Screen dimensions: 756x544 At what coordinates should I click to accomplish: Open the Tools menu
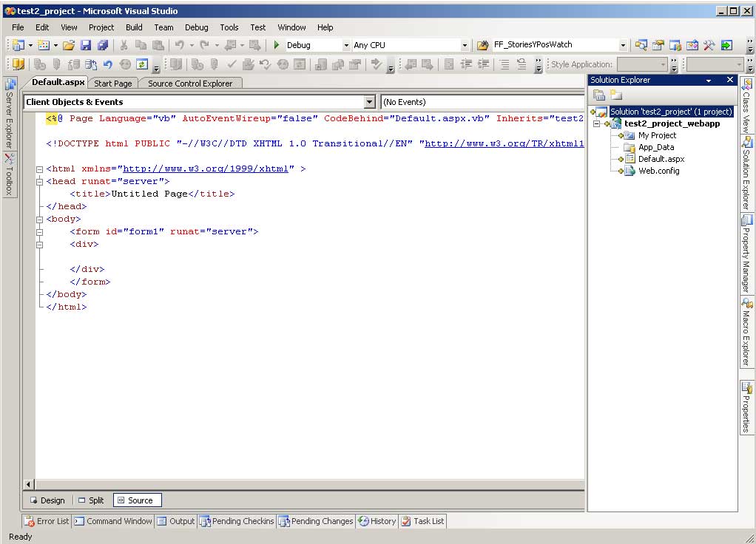(x=229, y=27)
